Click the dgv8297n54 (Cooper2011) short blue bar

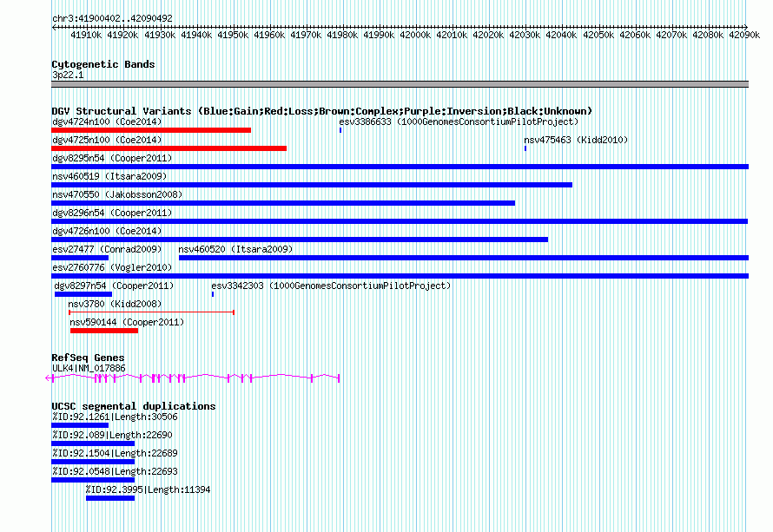click(83, 294)
